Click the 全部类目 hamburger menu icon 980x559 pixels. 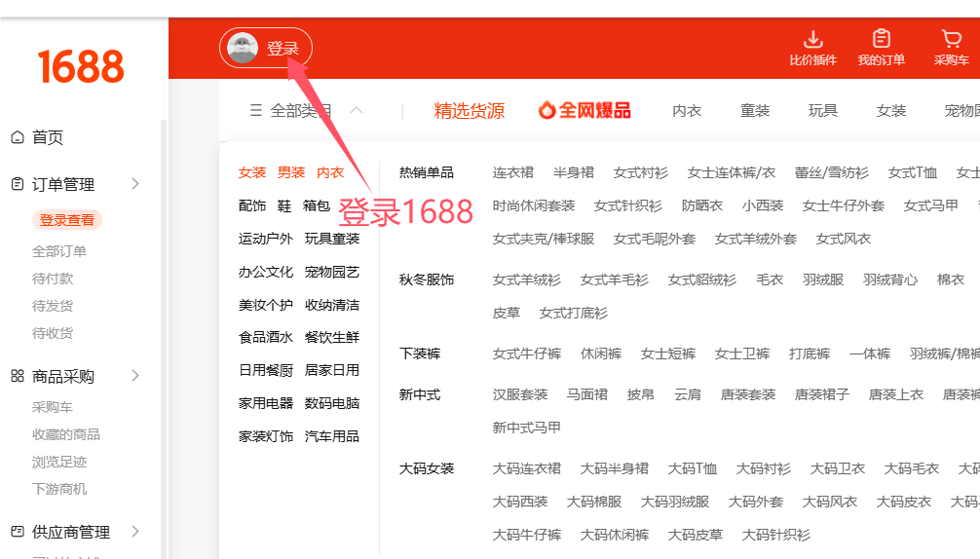coord(256,111)
